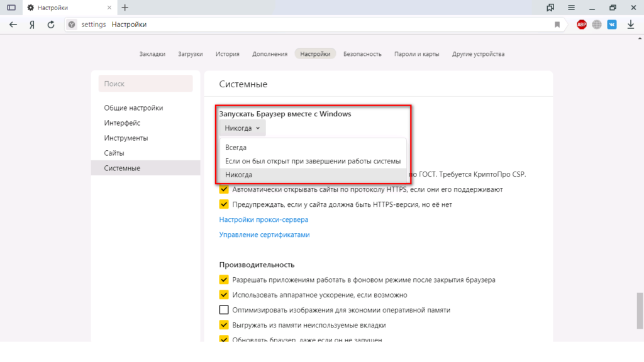Choose Всегда in startup dropdown
This screenshot has height=362, width=644.
(x=313, y=147)
